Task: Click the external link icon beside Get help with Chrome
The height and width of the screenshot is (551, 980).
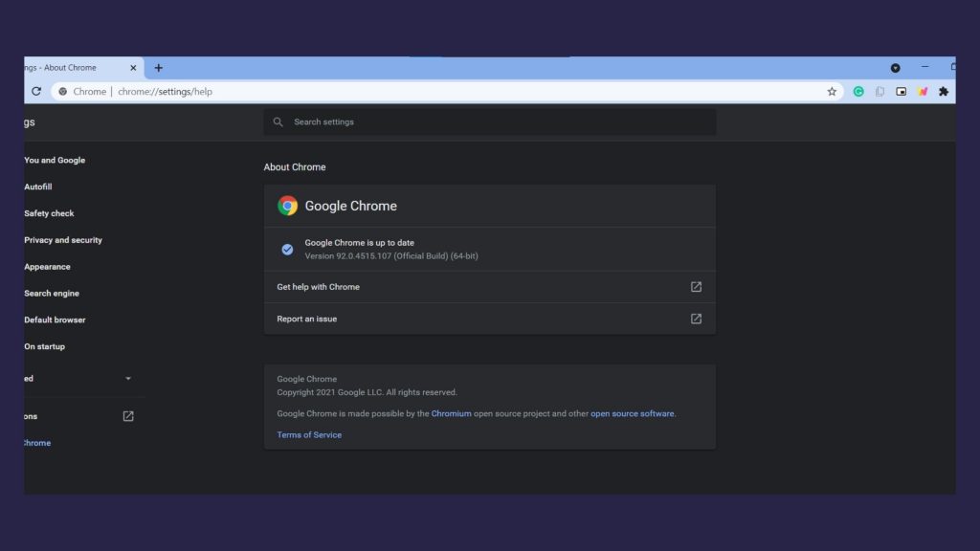Action: 696,287
